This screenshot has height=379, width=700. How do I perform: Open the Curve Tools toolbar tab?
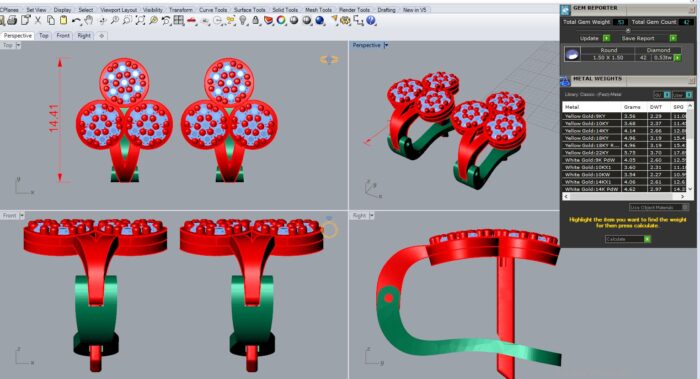[x=212, y=9]
